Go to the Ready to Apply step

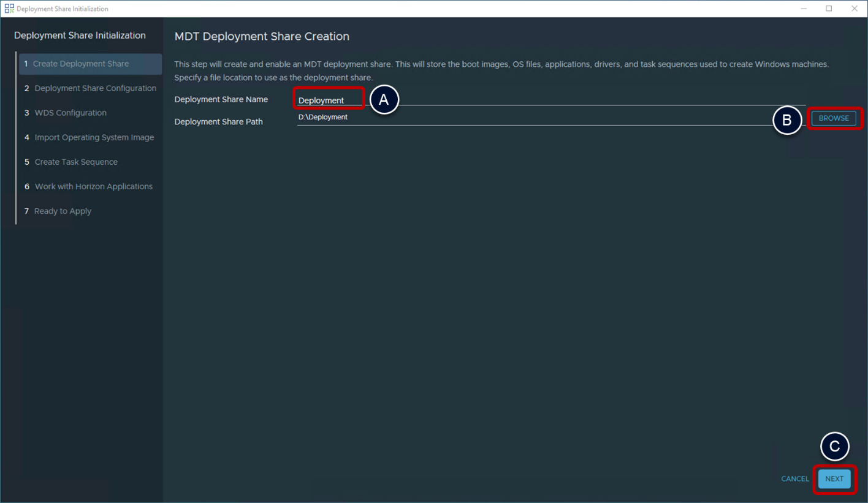tap(63, 211)
